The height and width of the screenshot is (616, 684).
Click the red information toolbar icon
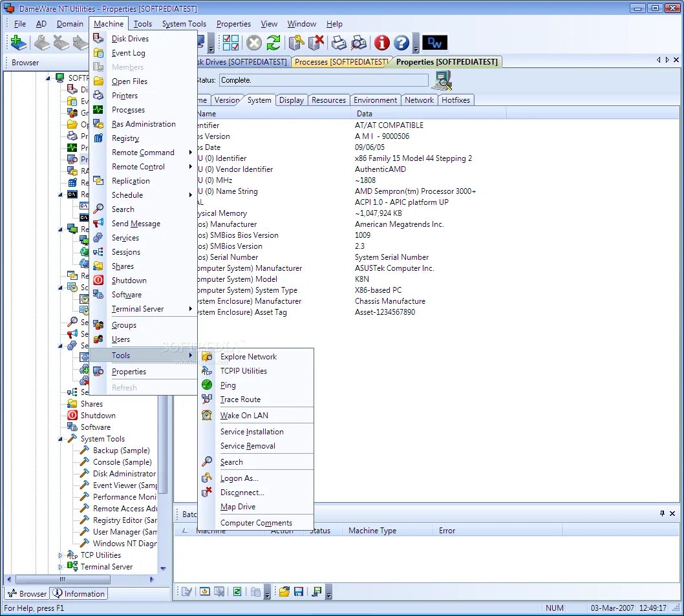(381, 43)
